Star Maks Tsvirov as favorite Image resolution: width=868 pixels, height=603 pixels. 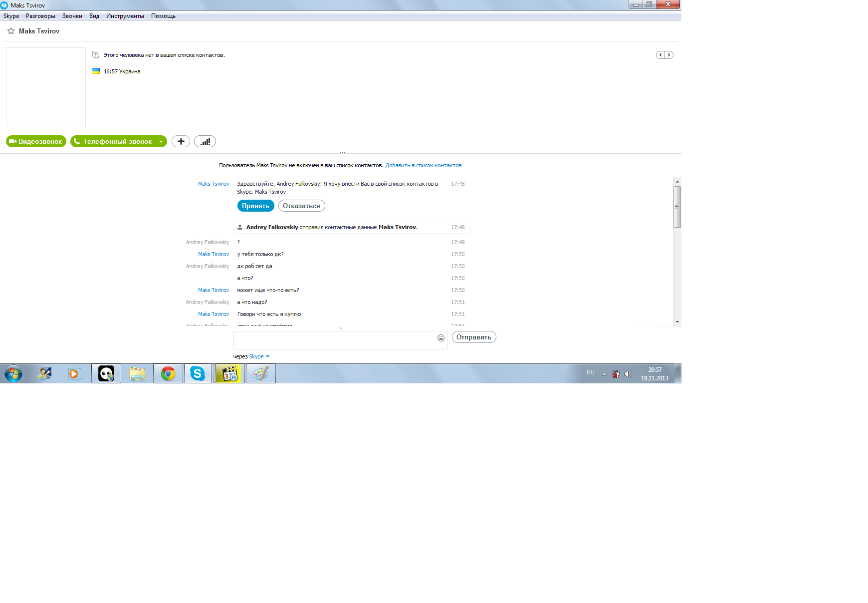pos(11,31)
